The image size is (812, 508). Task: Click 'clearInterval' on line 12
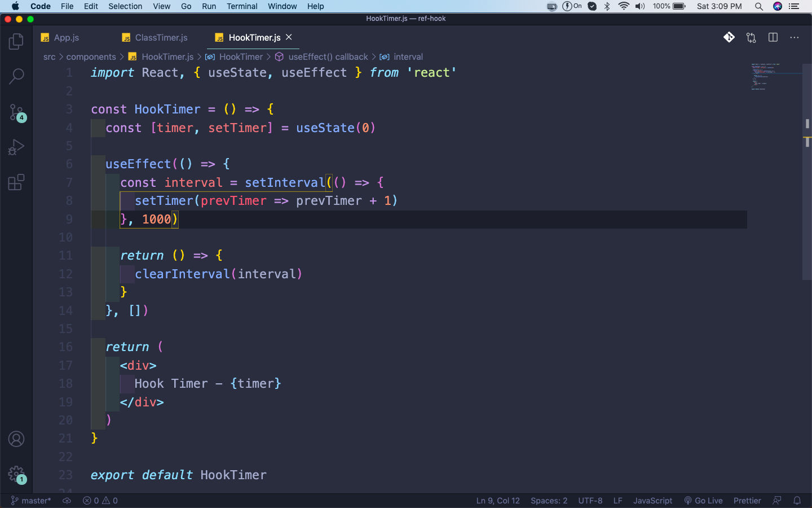point(182,274)
